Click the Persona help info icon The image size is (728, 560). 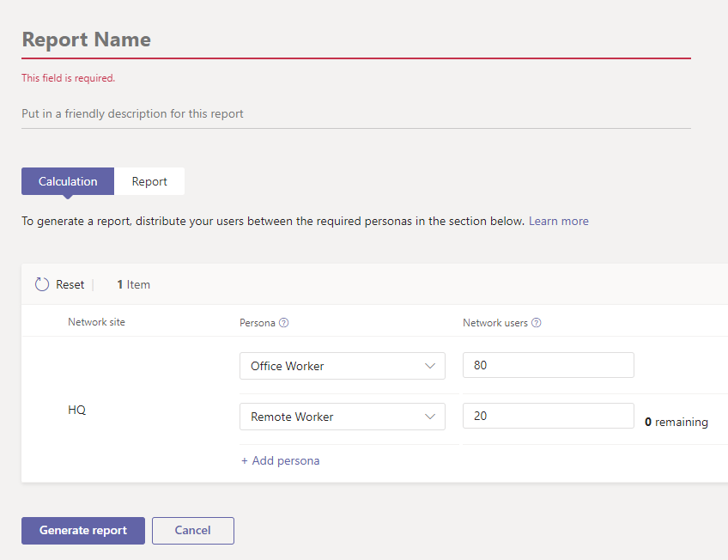click(x=283, y=323)
